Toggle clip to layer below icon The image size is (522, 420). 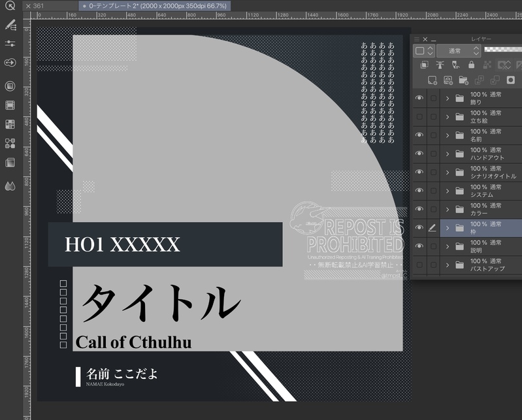point(424,65)
